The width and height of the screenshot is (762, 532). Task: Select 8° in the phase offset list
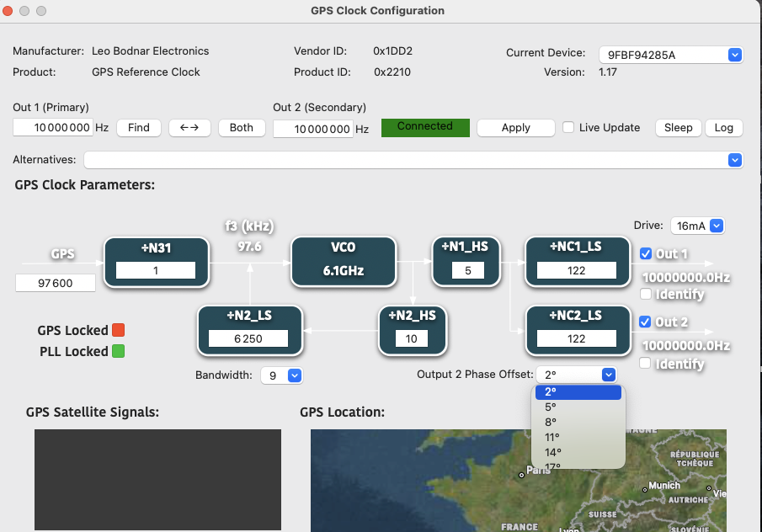578,423
